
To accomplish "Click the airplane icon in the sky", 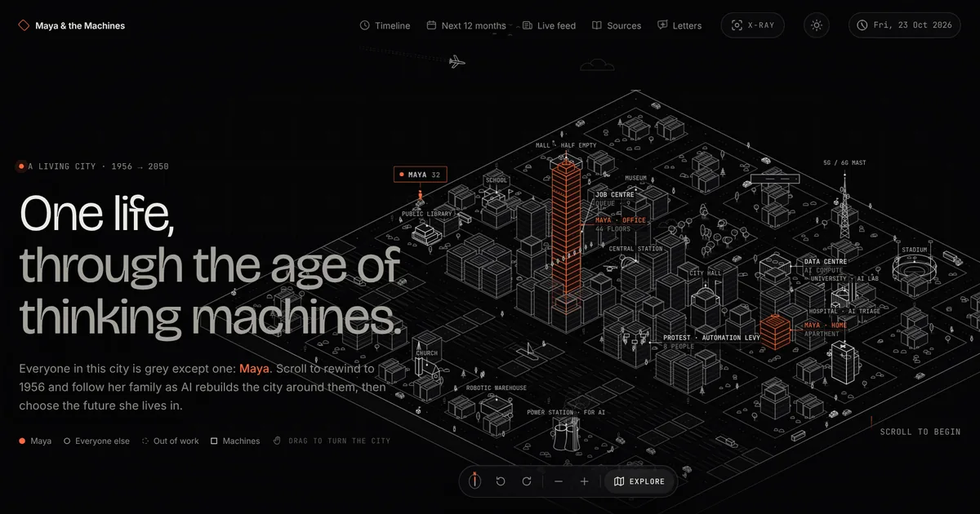I will [457, 61].
